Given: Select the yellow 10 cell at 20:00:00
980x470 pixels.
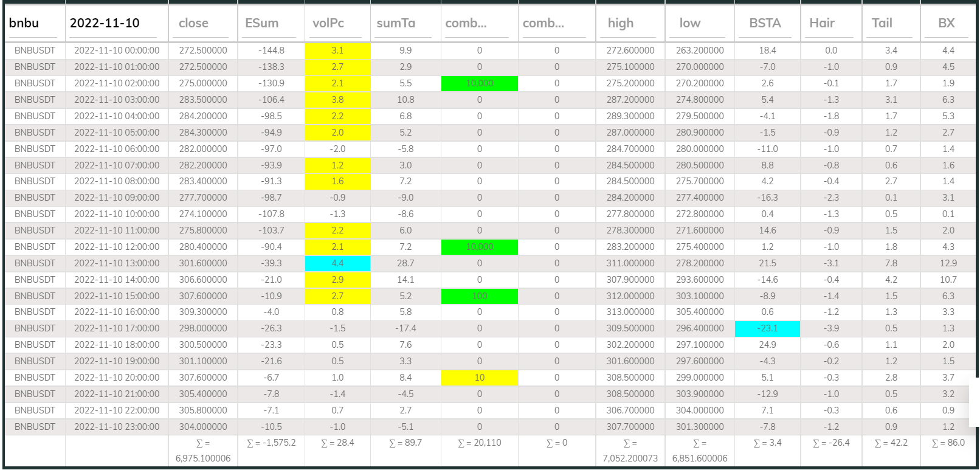Looking at the screenshot, I should (480, 378).
